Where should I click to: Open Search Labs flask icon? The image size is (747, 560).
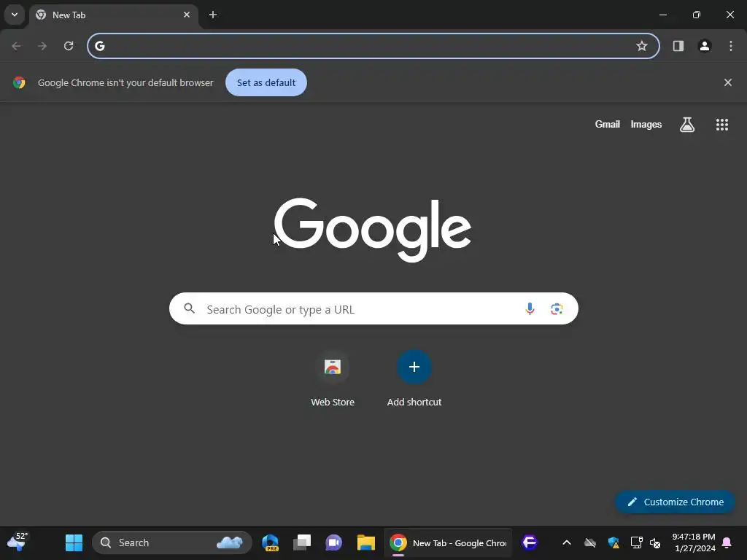tap(687, 124)
